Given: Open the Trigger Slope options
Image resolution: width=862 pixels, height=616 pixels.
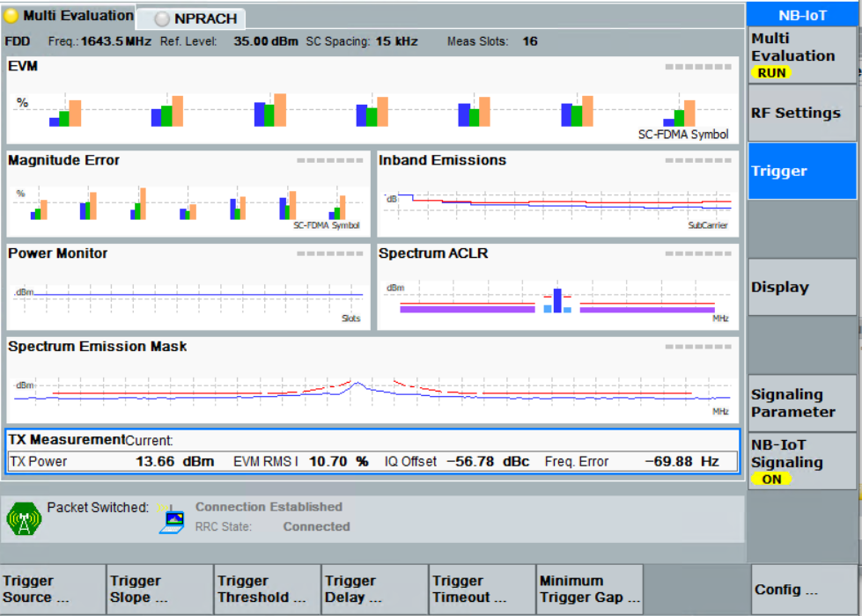Looking at the screenshot, I should click(159, 589).
